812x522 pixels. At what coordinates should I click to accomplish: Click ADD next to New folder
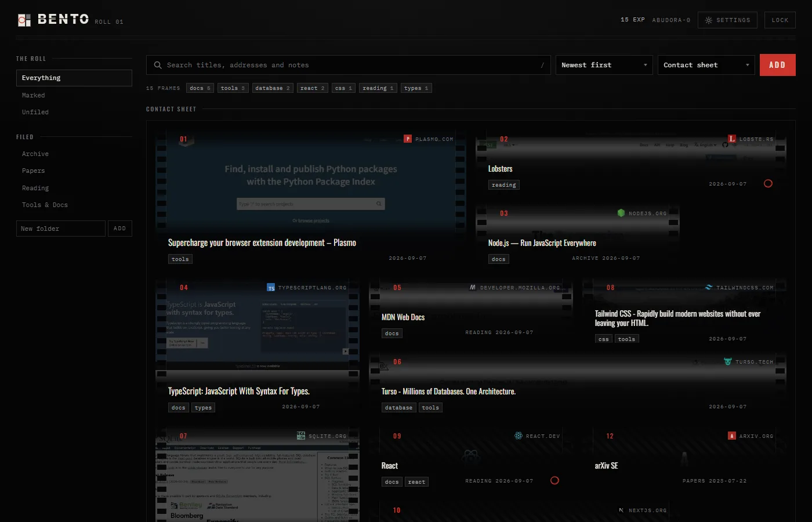(120, 229)
